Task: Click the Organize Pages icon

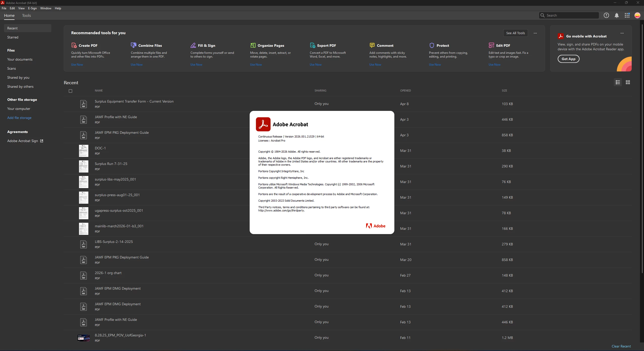Action: [x=253, y=45]
